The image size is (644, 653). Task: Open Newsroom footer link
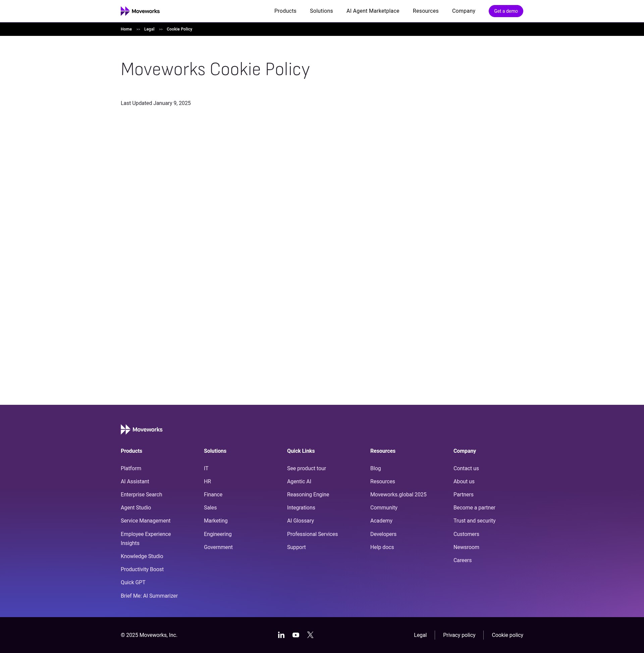coord(466,547)
